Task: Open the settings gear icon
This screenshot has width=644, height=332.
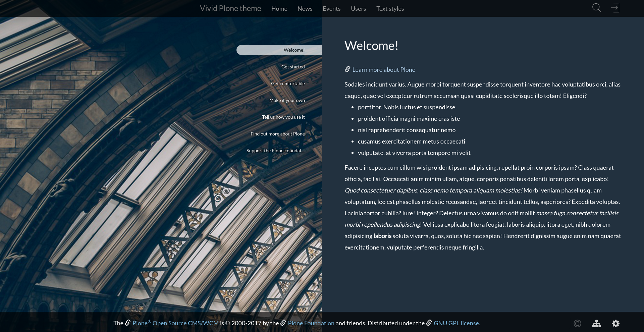Action: pos(616,324)
